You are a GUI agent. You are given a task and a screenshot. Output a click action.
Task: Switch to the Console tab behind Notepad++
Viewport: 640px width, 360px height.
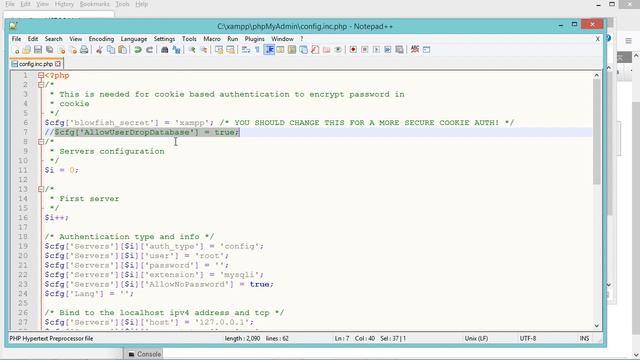click(x=144, y=354)
